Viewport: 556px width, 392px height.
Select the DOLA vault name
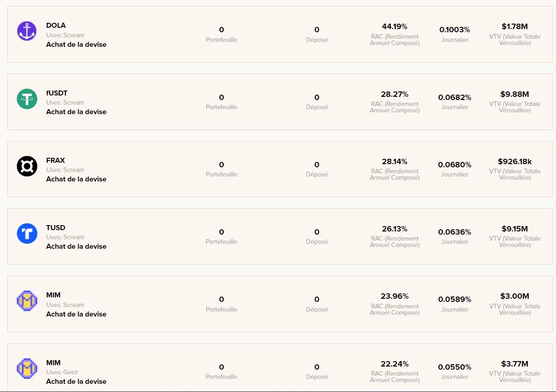click(x=56, y=25)
